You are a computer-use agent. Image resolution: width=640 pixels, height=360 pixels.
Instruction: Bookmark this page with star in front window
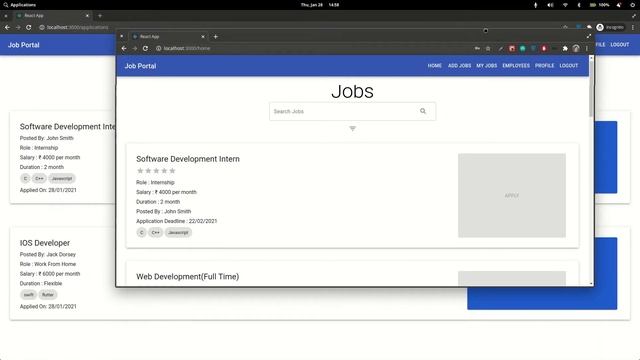488,48
